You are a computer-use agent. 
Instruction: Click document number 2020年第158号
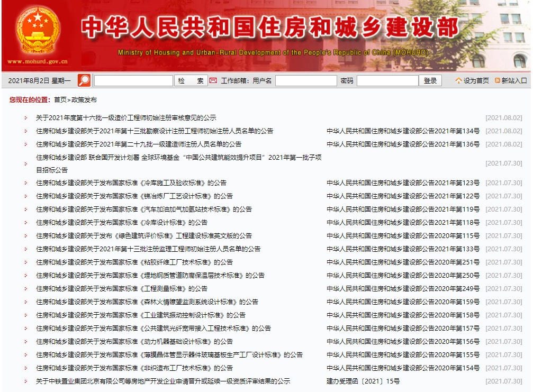(403, 316)
